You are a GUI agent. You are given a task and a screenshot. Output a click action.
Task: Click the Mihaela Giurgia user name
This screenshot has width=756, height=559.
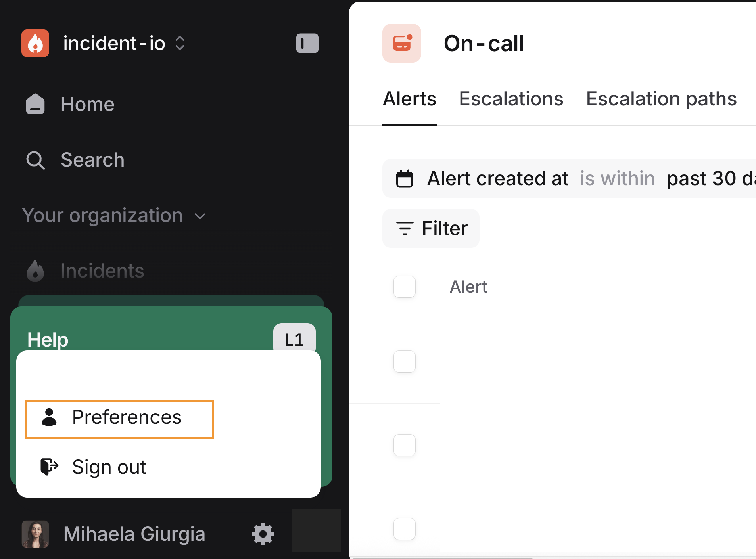[x=134, y=534]
